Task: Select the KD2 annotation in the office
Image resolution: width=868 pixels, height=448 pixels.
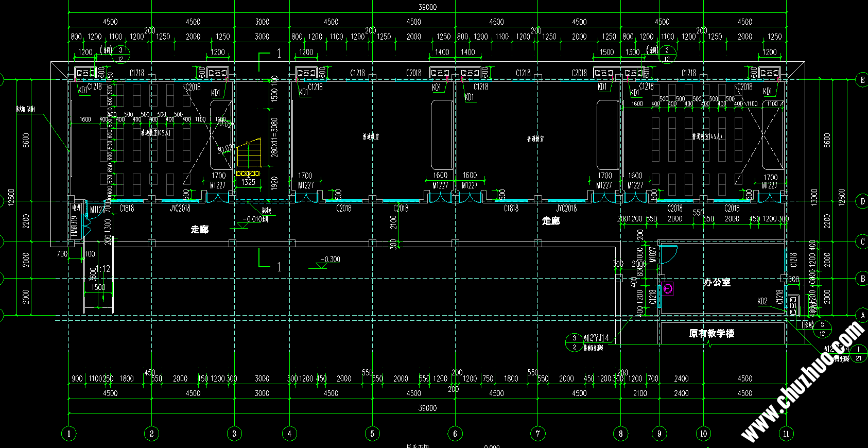Action: tap(762, 301)
